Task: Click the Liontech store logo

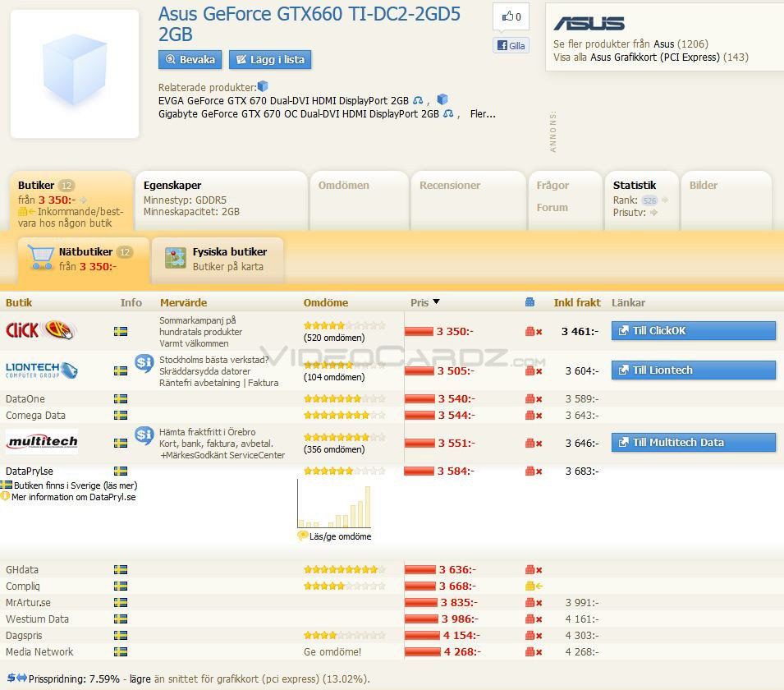Action: (x=42, y=370)
